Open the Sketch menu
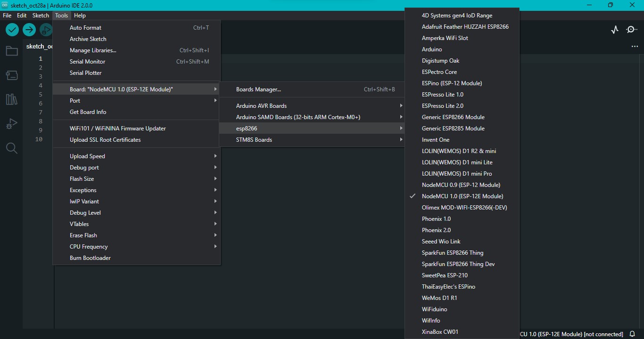Viewport: 644px width, 339px height. click(x=41, y=16)
